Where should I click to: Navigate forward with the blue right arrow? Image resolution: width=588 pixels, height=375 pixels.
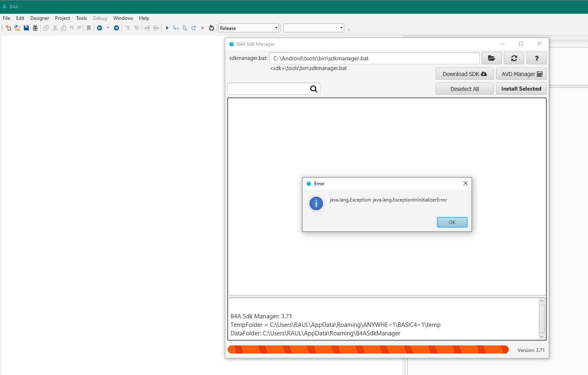pos(116,28)
